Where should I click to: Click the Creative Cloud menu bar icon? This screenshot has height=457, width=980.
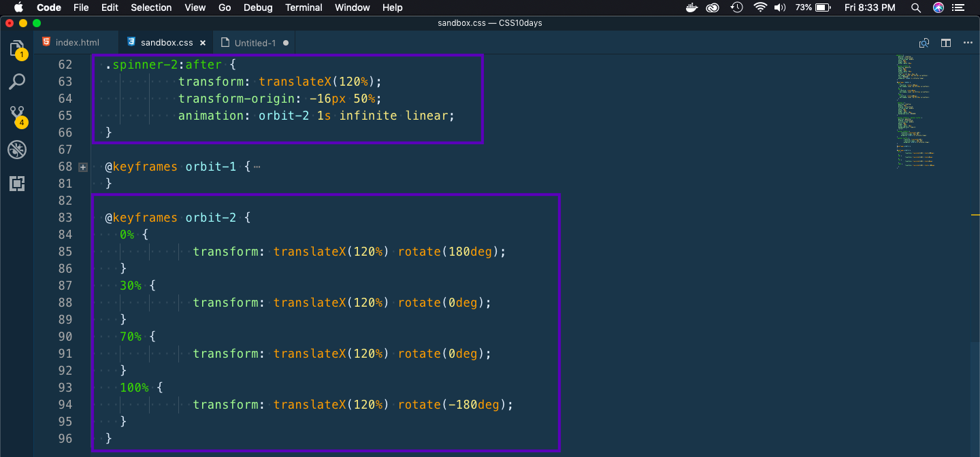[x=713, y=7]
